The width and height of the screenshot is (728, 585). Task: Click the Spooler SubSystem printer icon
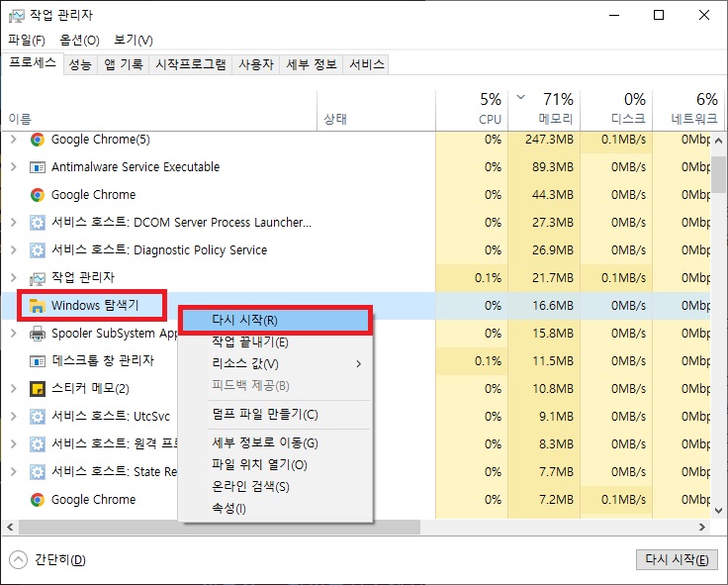coord(38,334)
